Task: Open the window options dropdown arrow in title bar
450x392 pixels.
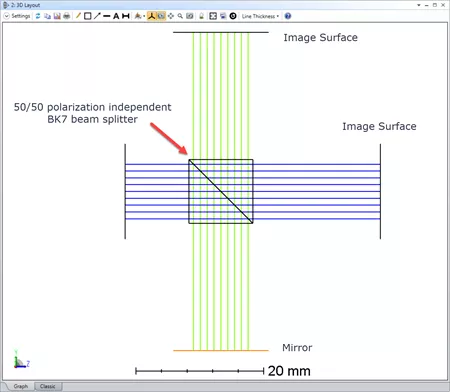Action: 419,5
